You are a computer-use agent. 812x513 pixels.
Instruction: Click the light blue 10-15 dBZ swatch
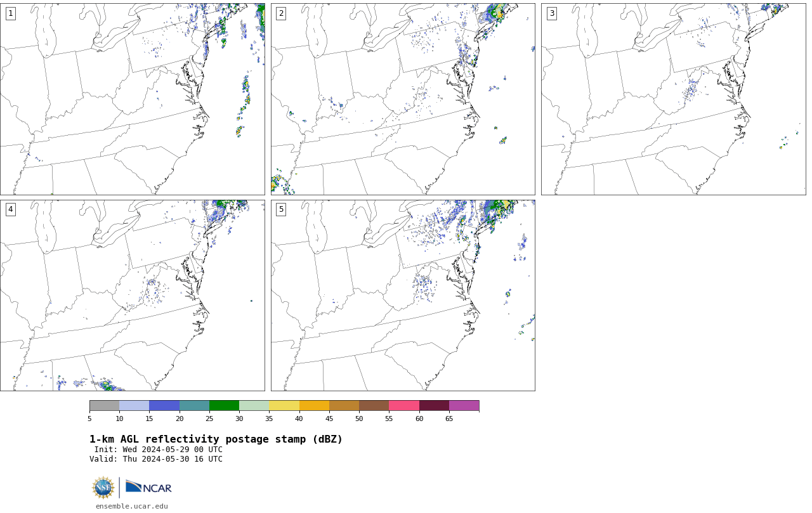pos(134,406)
